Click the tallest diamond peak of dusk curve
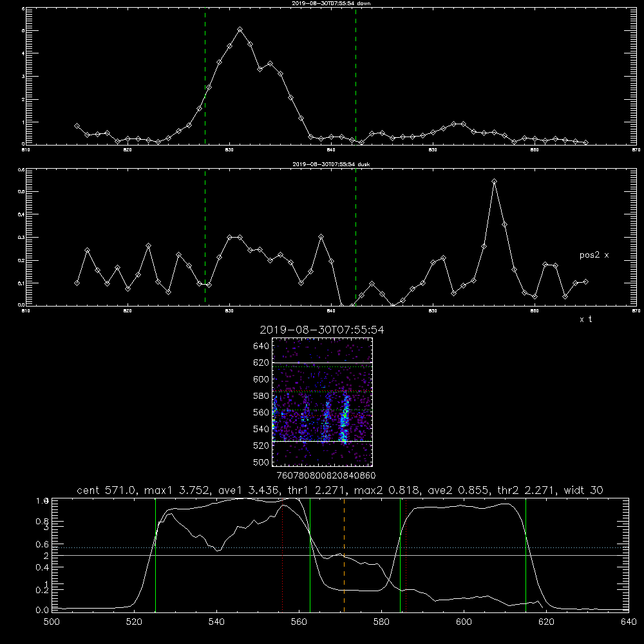 click(x=495, y=181)
